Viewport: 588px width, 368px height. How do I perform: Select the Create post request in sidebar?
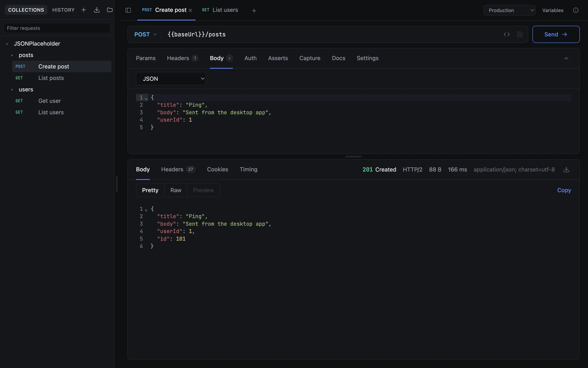(x=62, y=67)
